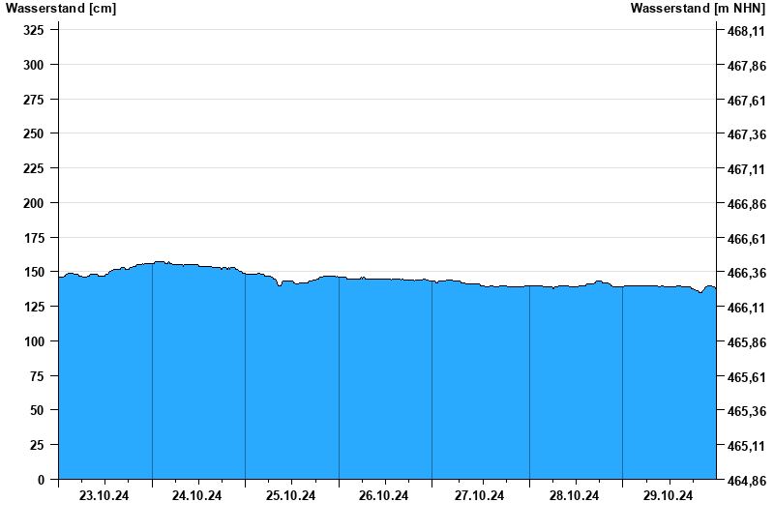This screenshot has height=532, width=774.
Task: Click the 325 tick on the left axis
Action: point(34,30)
